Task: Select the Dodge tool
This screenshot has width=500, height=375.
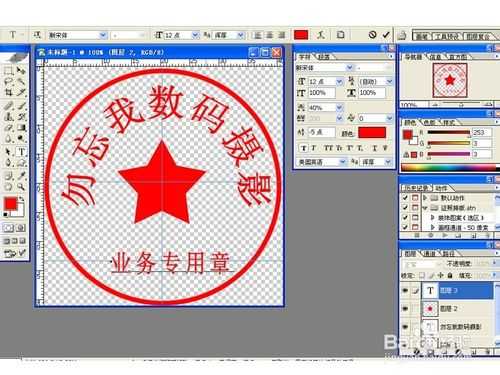Action: (21, 138)
